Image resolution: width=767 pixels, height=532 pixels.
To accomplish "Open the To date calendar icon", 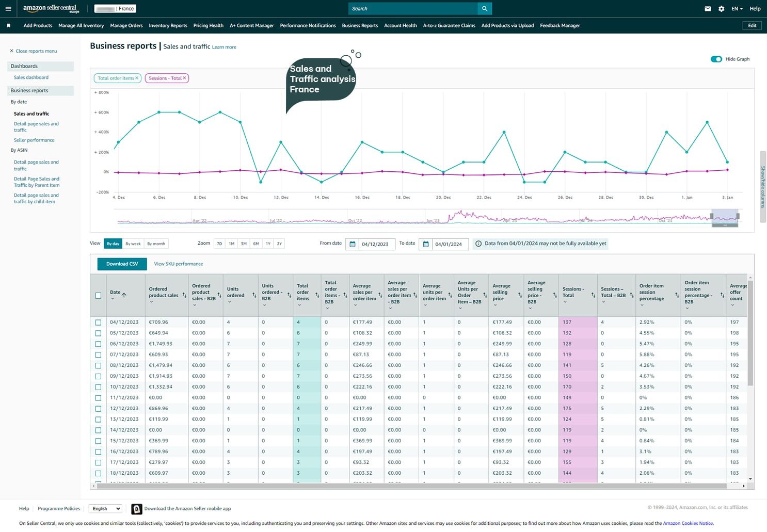I will click(426, 244).
